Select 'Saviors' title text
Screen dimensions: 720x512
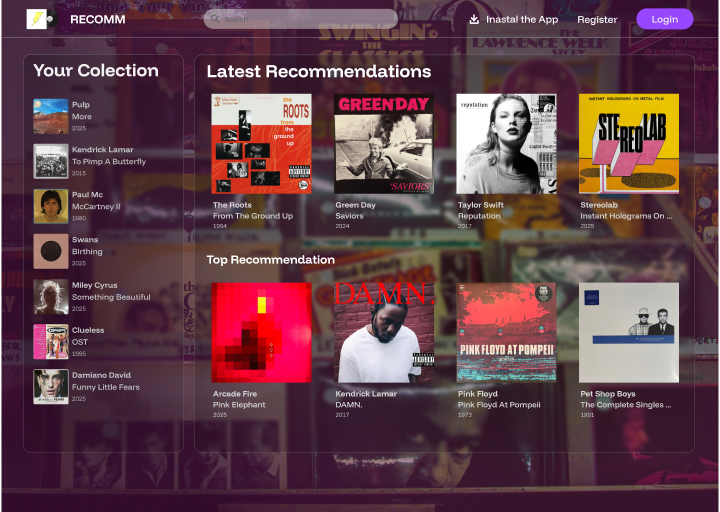(x=349, y=216)
